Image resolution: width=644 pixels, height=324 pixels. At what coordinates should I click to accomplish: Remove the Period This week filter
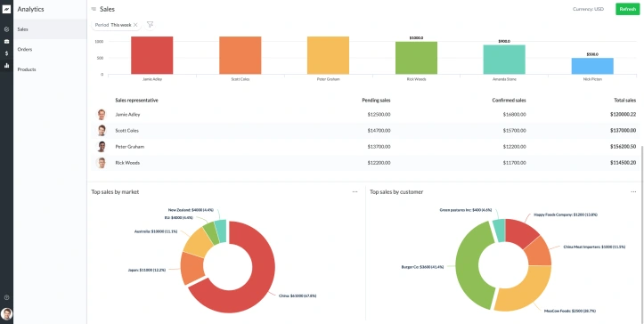135,25
